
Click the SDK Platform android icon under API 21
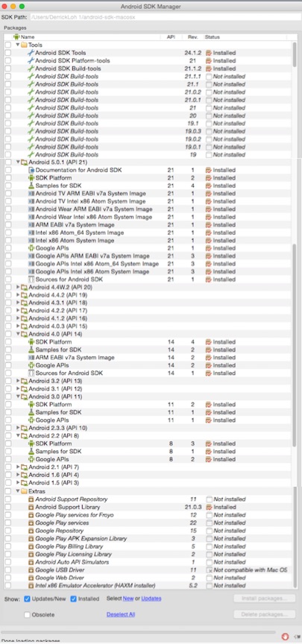(31, 178)
